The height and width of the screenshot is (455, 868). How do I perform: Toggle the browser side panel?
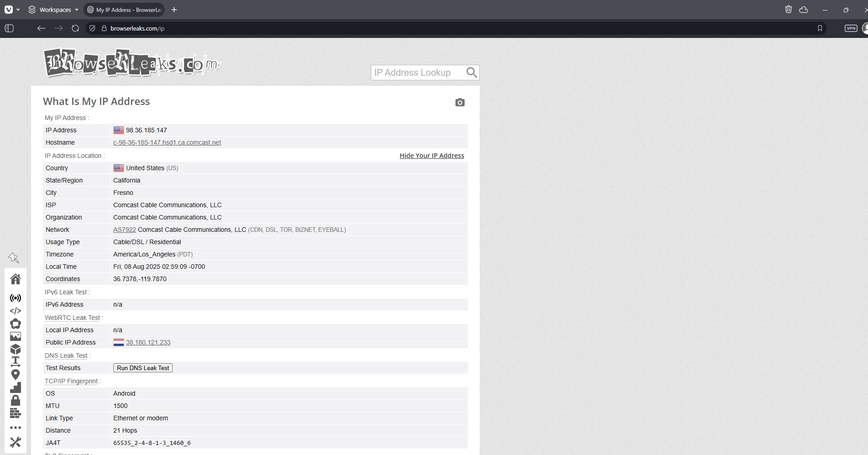(x=9, y=28)
